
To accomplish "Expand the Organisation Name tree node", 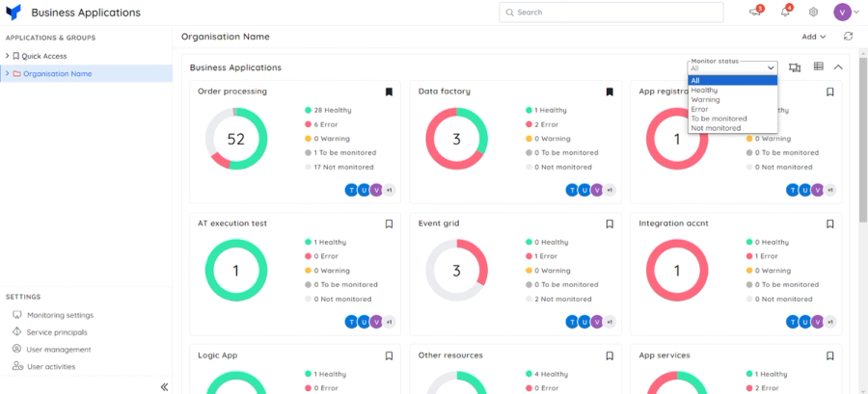I will pos(7,73).
